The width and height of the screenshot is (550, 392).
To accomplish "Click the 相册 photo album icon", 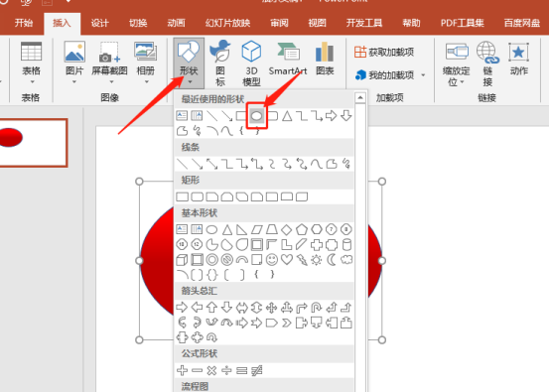I will pos(145,52).
